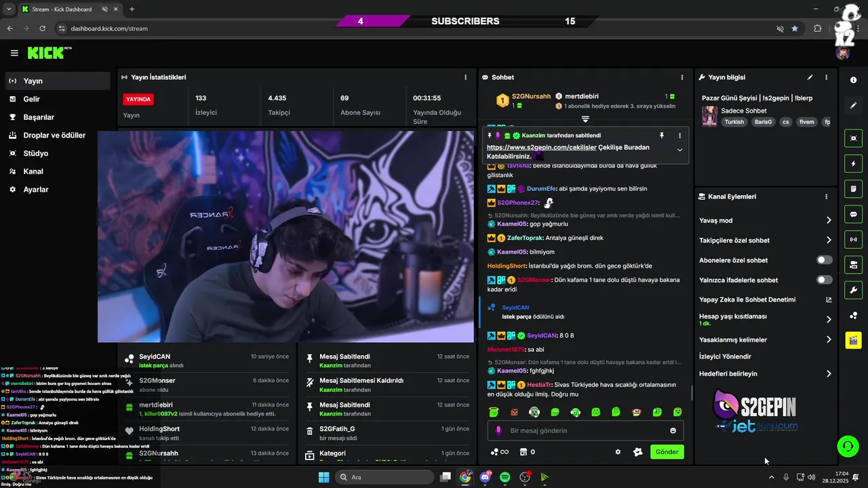Open Kanal sidebar item

tap(57, 171)
